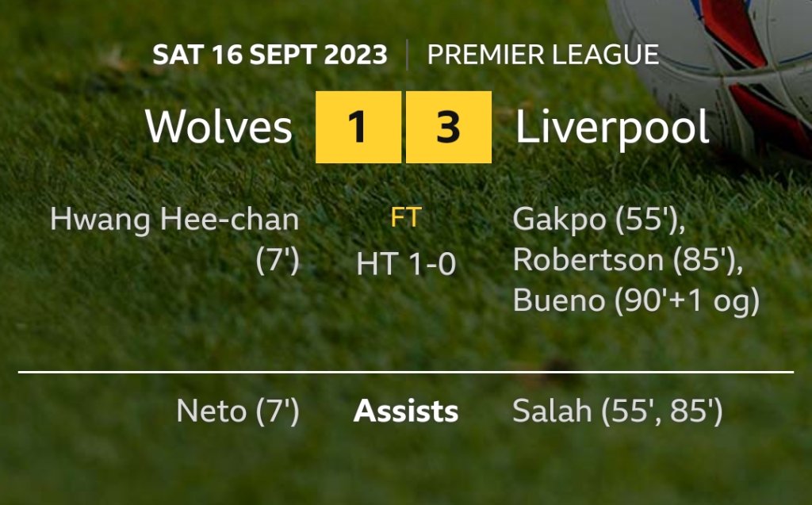Click the HT 1-0 half-time score
812x505 pixels.
coord(406,264)
